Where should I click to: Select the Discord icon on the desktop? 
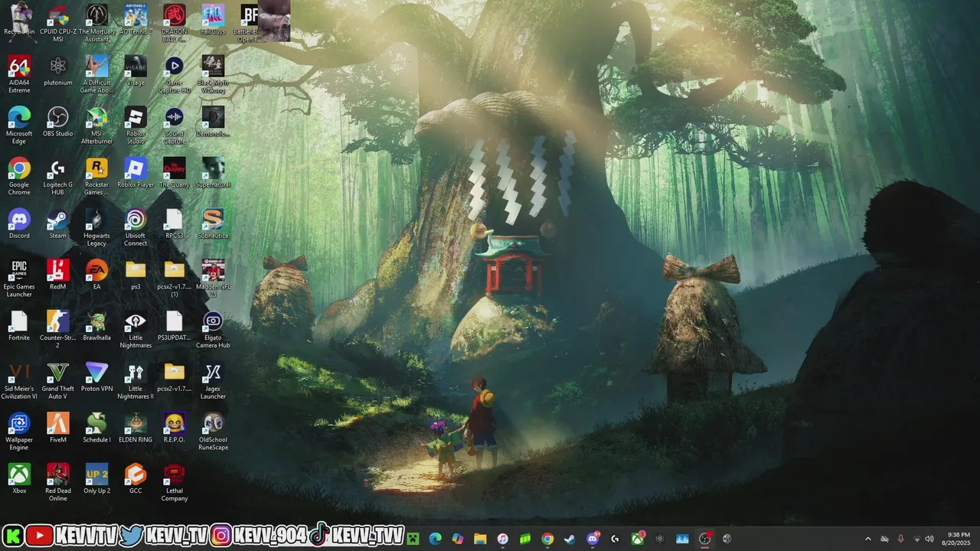pyautogui.click(x=19, y=224)
